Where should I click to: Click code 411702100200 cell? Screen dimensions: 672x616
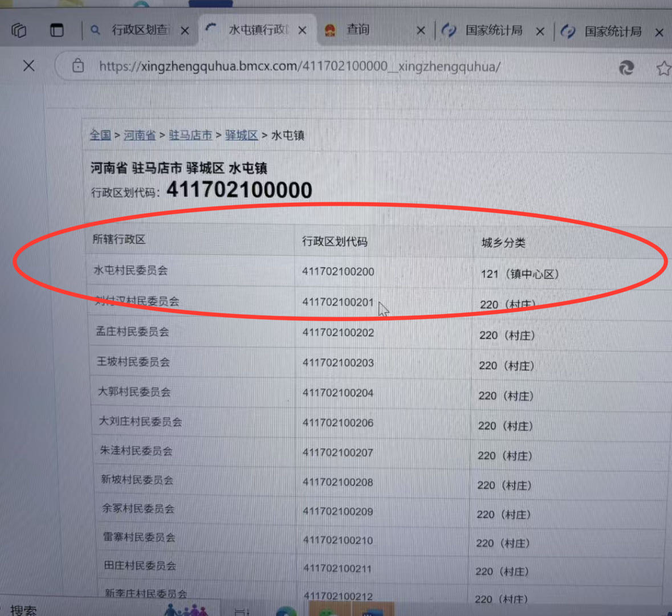click(x=338, y=272)
